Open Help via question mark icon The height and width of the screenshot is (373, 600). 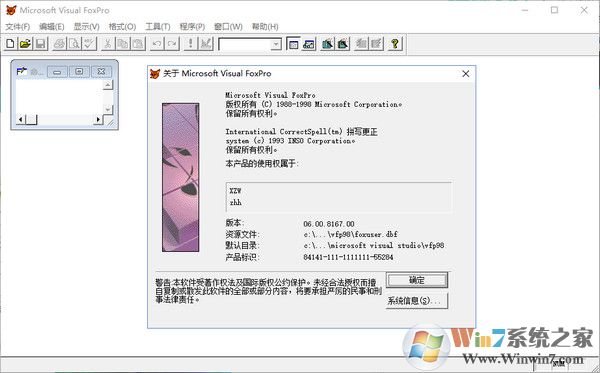click(395, 44)
